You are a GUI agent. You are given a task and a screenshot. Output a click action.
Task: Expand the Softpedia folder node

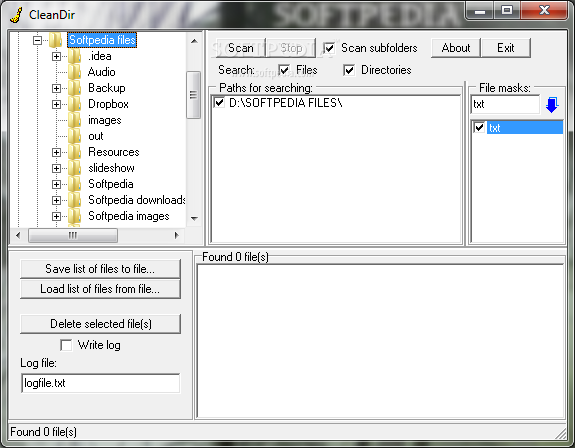point(56,184)
